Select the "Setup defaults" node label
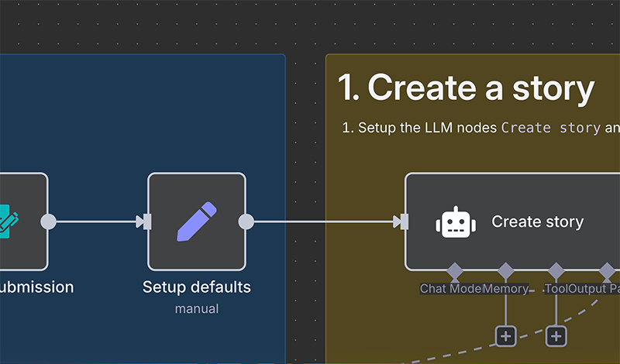The width and height of the screenshot is (620, 364). (x=196, y=287)
